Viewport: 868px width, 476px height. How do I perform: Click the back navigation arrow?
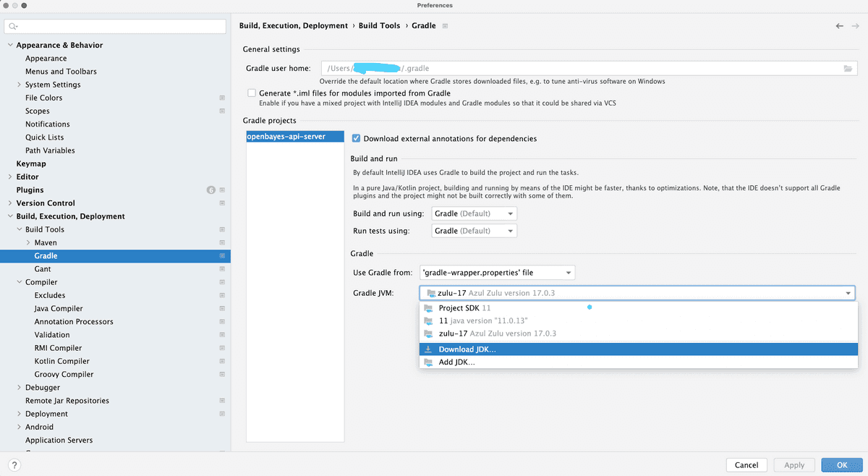pos(840,26)
